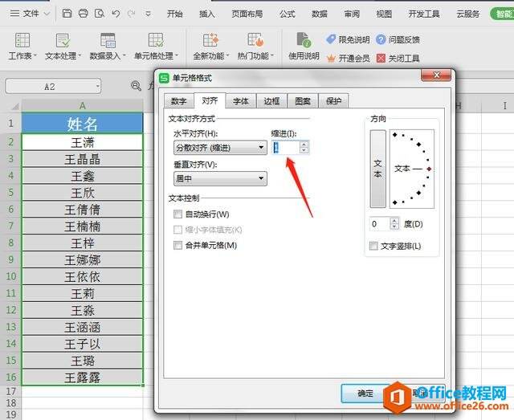Decrease indent value with down spinner

click(x=304, y=150)
